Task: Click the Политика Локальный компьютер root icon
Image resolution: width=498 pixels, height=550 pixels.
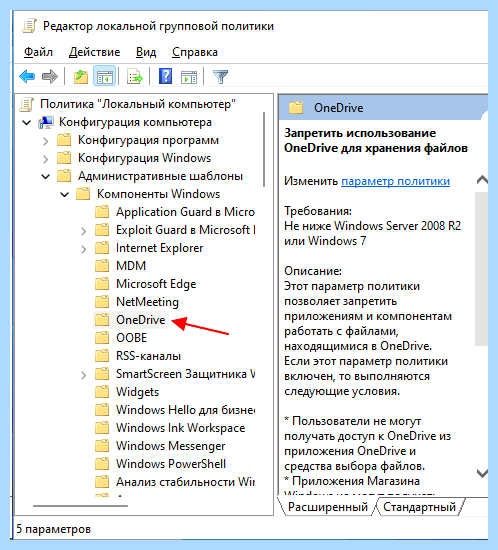Action: click(27, 104)
